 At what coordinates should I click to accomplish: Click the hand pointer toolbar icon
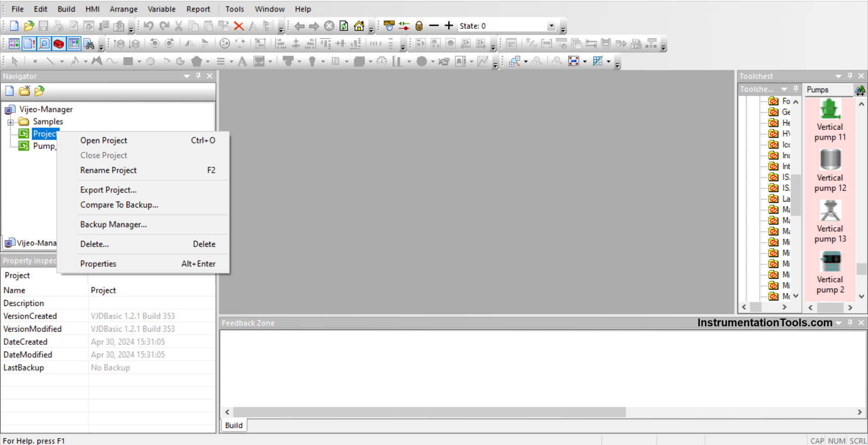point(389,26)
